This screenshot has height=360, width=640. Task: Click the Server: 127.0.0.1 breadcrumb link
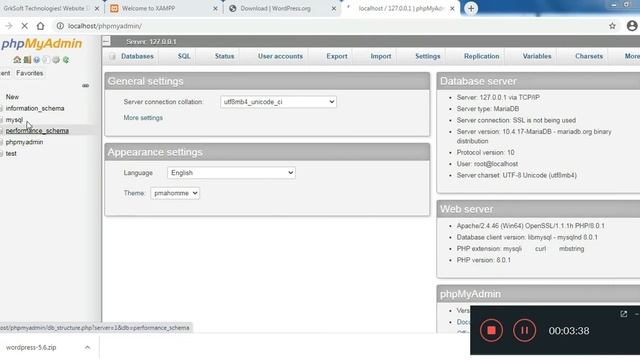[x=151, y=42]
